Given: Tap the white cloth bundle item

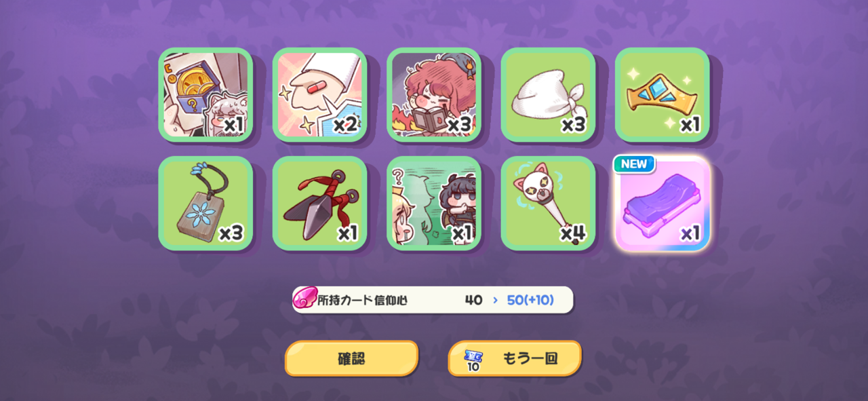Looking at the screenshot, I should (548, 94).
